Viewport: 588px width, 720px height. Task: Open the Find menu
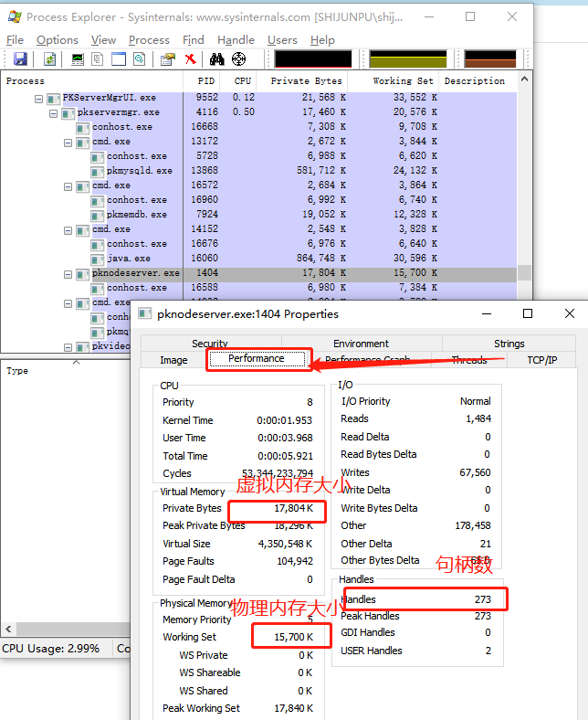(x=194, y=40)
